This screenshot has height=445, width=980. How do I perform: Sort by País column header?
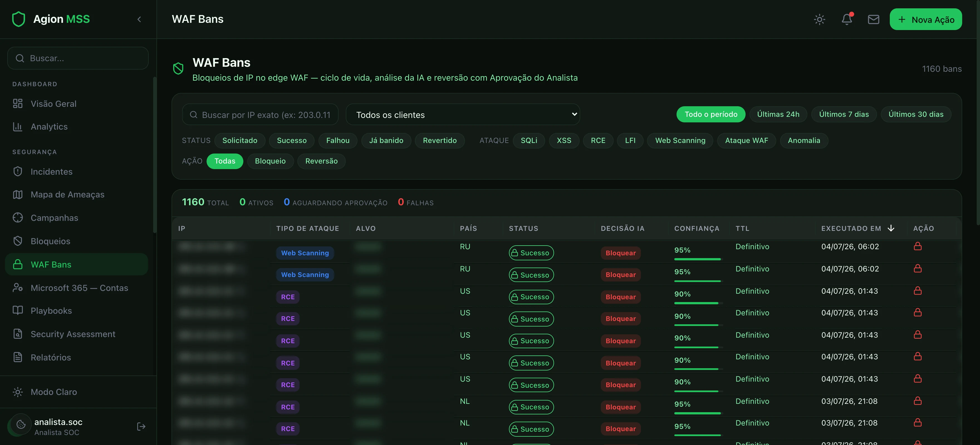(468, 228)
